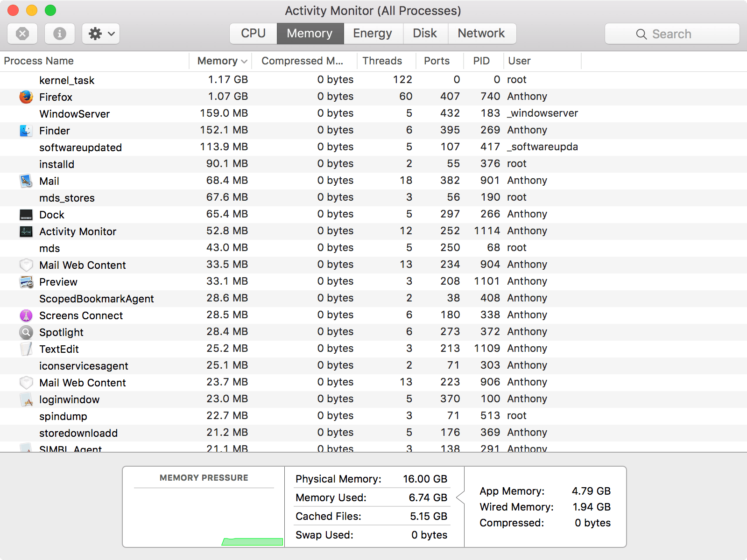The height and width of the screenshot is (560, 747).
Task: Click the Spotlight magnifier icon
Action: (x=26, y=332)
